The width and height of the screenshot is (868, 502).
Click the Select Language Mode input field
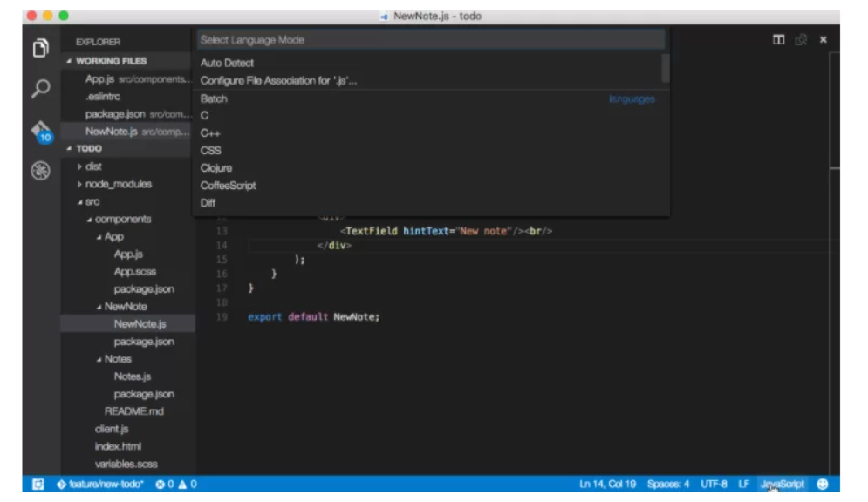click(349, 38)
